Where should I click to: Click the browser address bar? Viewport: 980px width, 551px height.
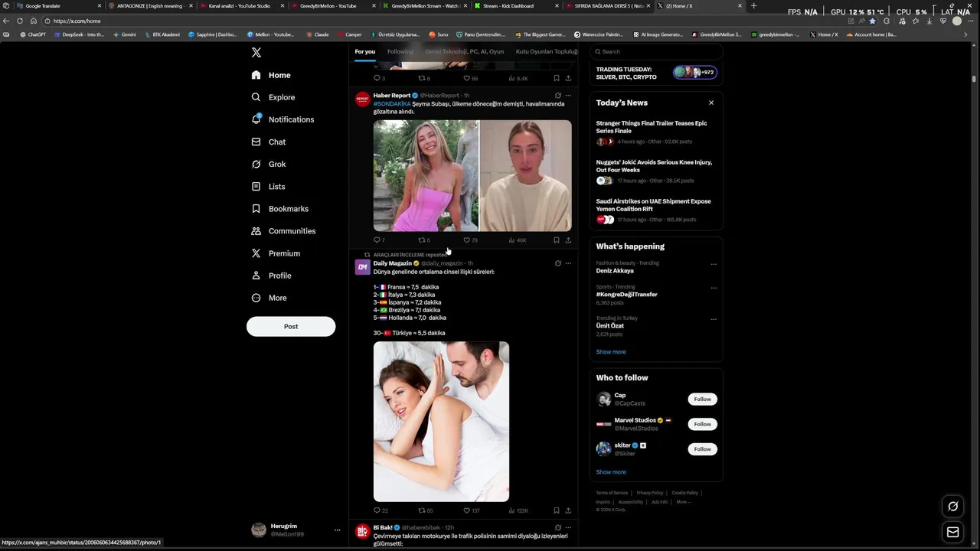(444, 21)
